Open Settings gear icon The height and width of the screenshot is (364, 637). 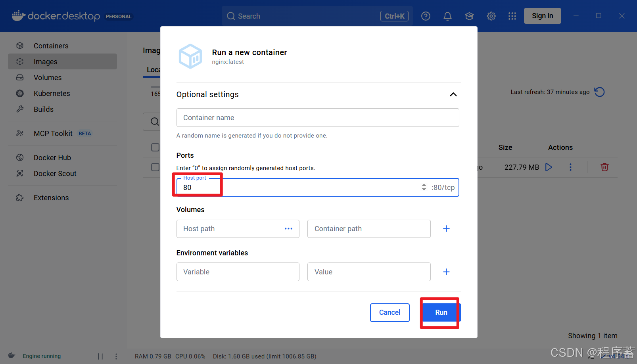click(x=491, y=16)
